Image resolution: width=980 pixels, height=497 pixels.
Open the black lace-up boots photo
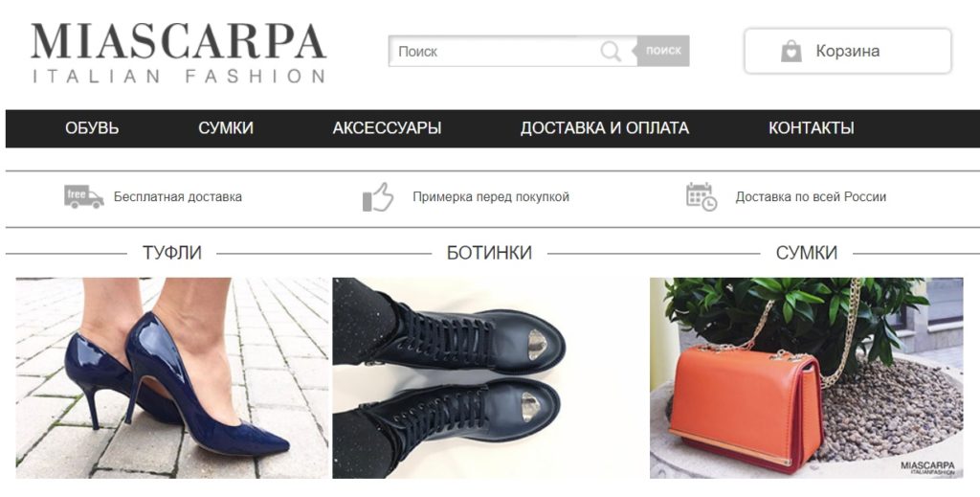click(x=489, y=377)
